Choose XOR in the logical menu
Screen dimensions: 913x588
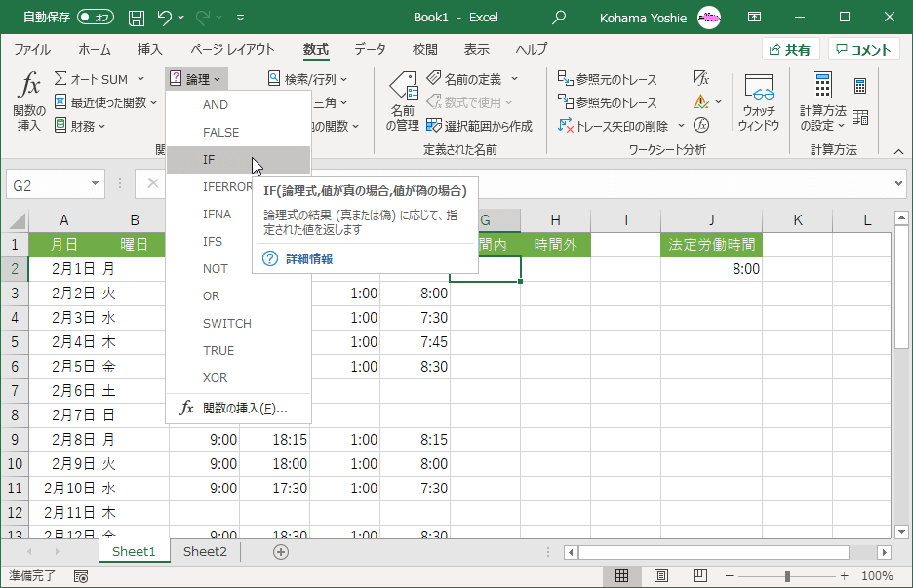click(238, 377)
